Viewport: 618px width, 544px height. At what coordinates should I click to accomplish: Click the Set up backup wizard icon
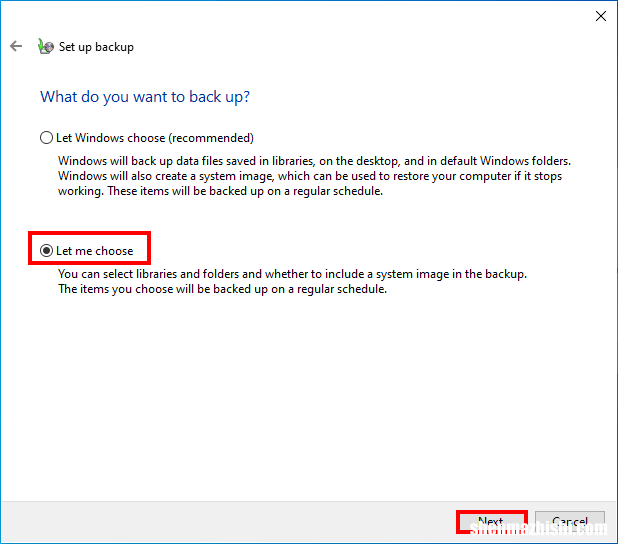[x=46, y=47]
